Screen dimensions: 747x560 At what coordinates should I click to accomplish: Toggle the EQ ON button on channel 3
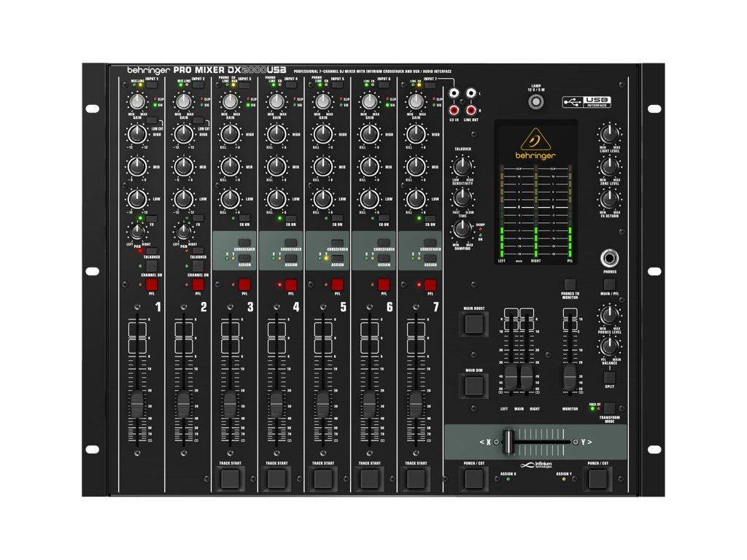pos(244,219)
